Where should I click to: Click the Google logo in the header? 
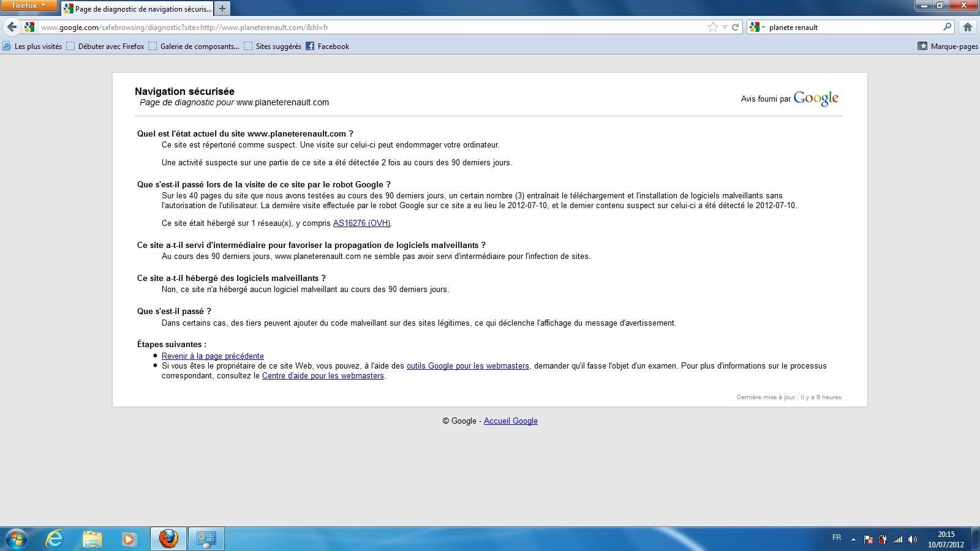coord(816,99)
